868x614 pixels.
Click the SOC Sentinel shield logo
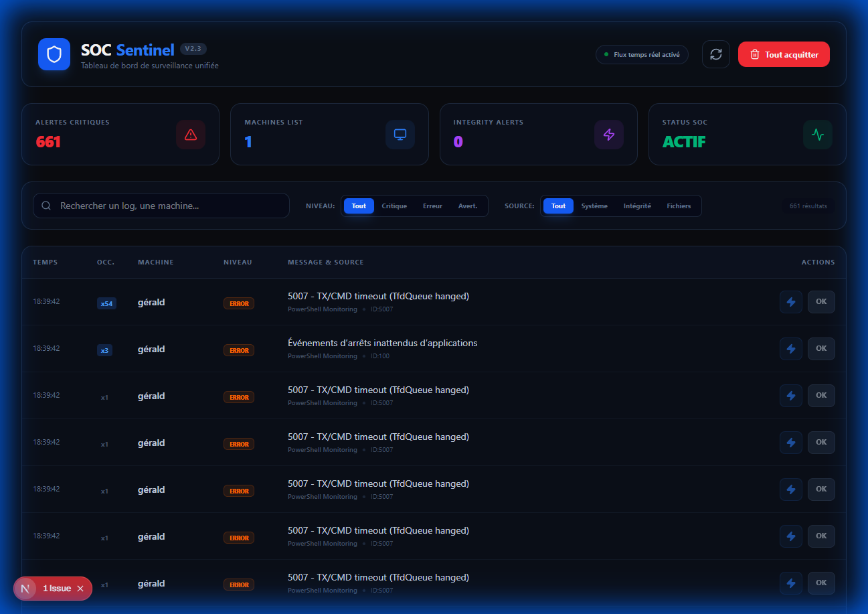pyautogui.click(x=54, y=54)
